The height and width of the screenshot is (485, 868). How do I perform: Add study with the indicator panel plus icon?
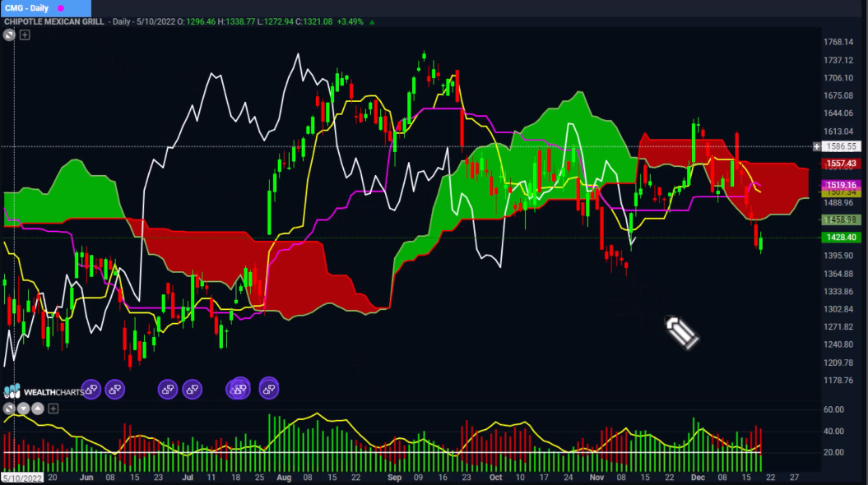click(53, 409)
